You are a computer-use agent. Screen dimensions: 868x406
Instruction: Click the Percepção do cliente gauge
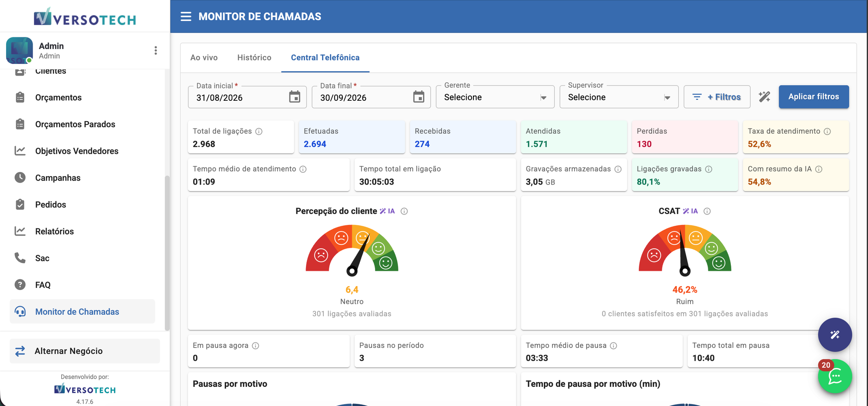pyautogui.click(x=352, y=251)
